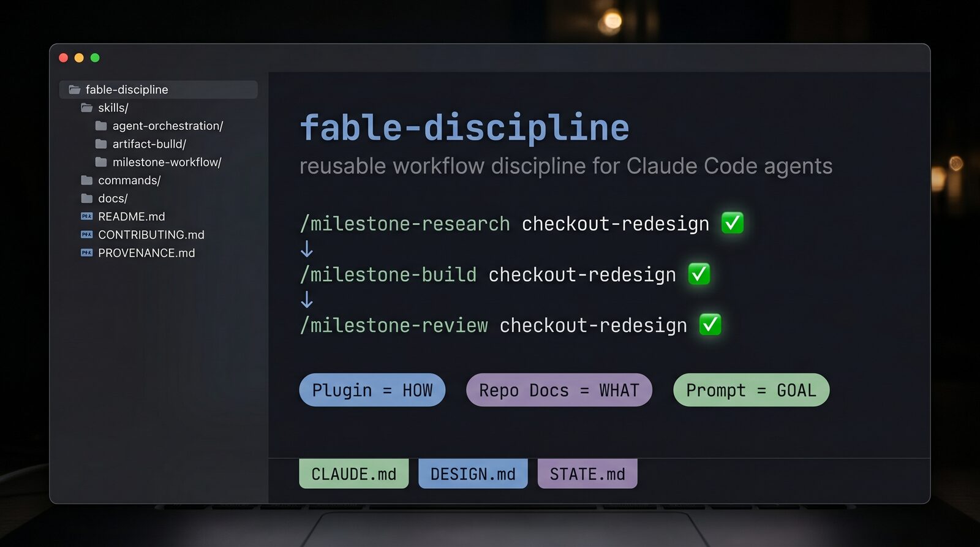Click checkout-redesign argument on milestone-review line
This screenshot has height=547, width=980.
click(594, 325)
